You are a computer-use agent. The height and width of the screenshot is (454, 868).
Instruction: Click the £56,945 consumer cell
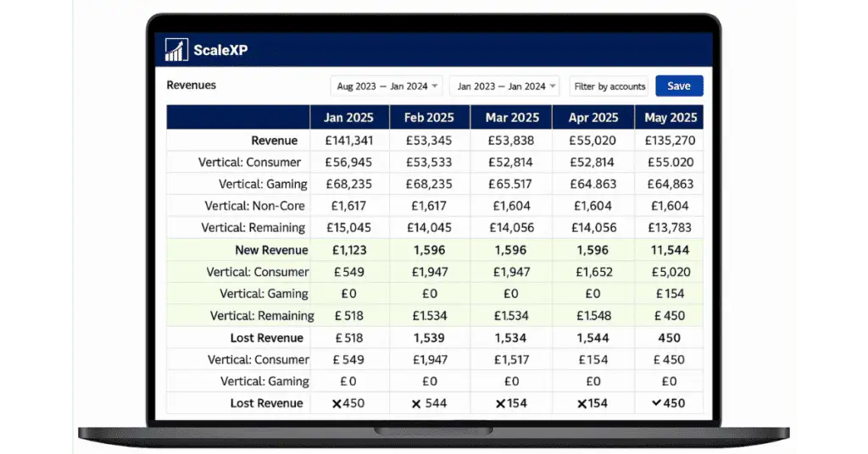(x=348, y=162)
